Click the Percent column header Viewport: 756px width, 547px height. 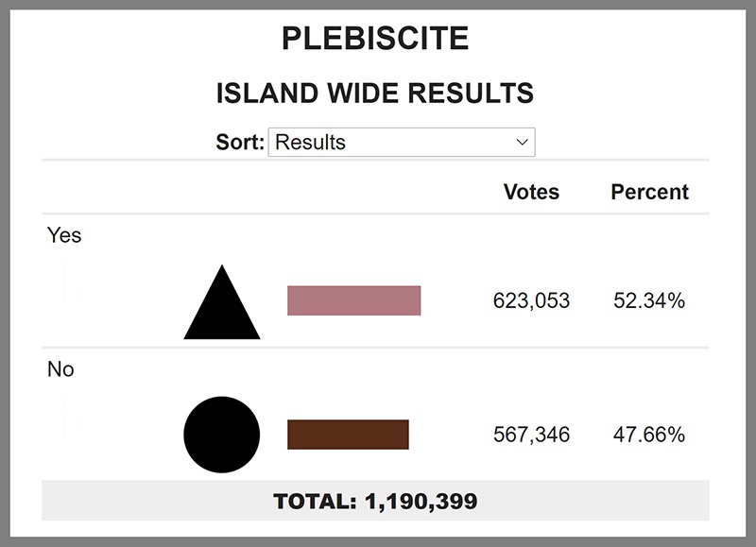649,192
